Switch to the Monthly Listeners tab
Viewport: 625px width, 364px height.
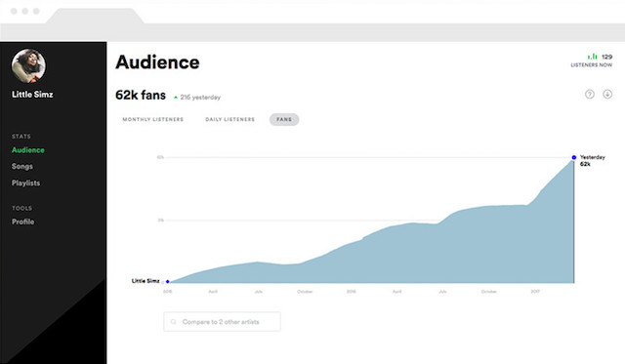tap(152, 119)
